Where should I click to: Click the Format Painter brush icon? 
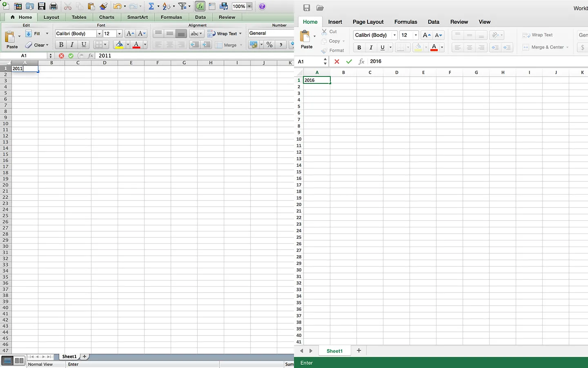coord(103,6)
